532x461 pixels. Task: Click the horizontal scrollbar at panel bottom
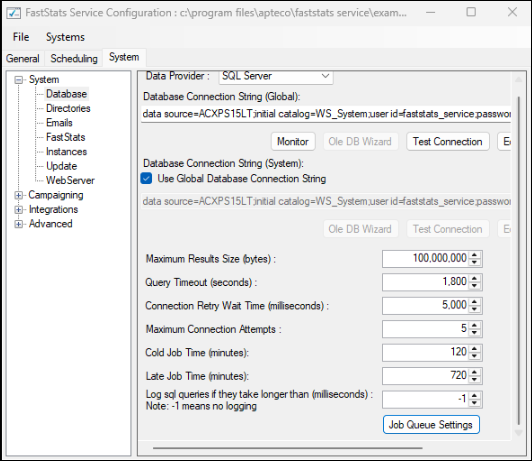287,448
